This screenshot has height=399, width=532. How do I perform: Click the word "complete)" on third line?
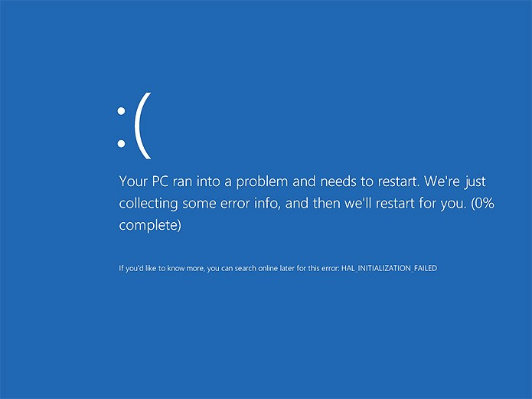click(150, 225)
